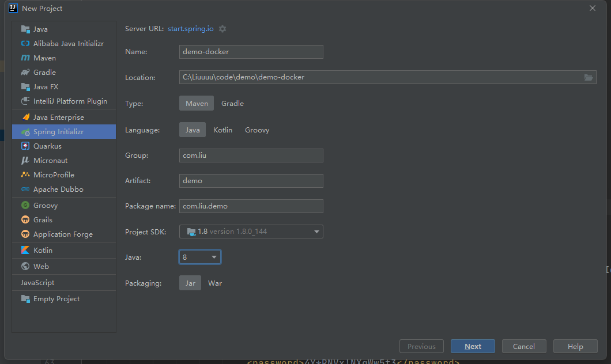Click the Help button
Image resolution: width=611 pixels, height=364 pixels.
click(575, 346)
